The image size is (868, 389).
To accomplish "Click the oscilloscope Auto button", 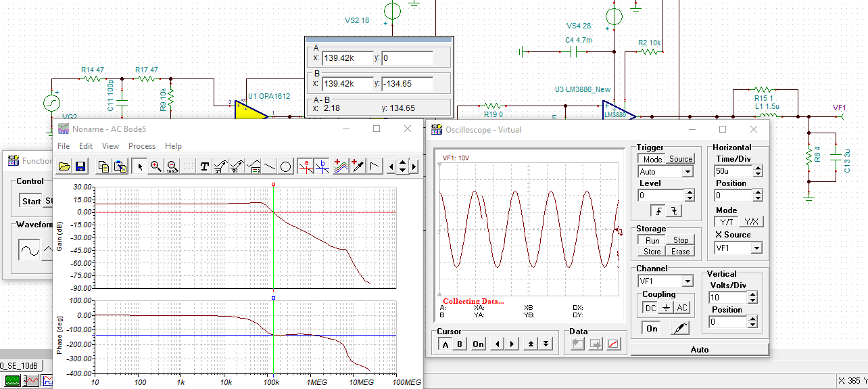I will pos(700,349).
